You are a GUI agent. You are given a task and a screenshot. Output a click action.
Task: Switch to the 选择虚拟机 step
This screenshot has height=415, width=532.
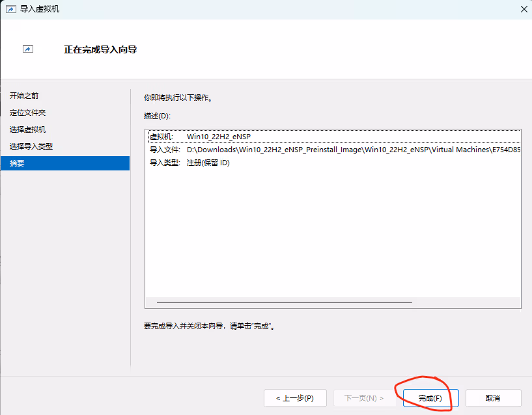[28, 129]
